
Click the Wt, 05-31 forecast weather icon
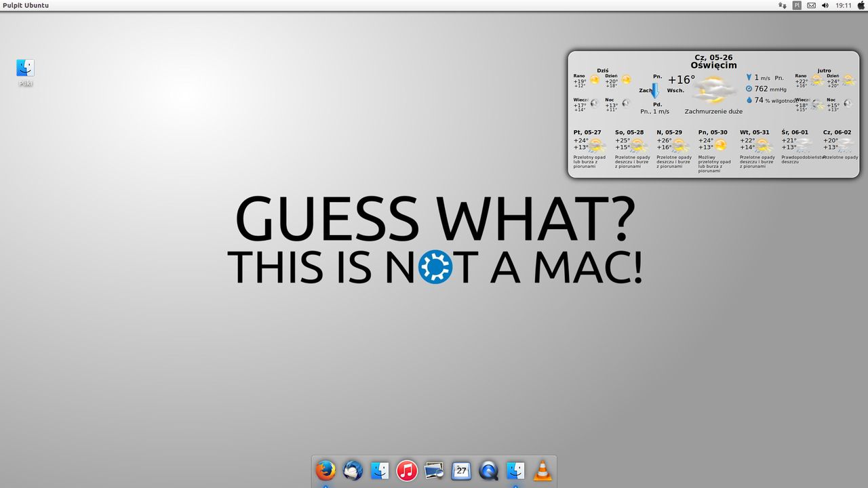(x=764, y=145)
